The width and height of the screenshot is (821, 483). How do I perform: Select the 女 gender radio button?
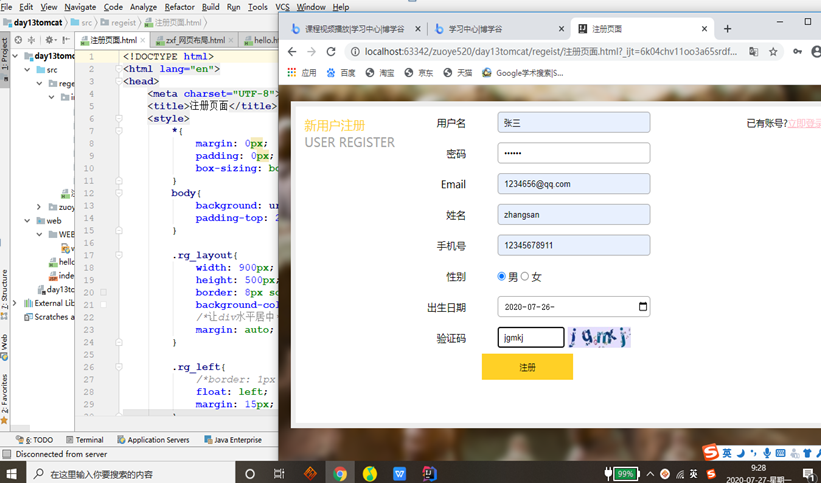pyautogui.click(x=525, y=277)
